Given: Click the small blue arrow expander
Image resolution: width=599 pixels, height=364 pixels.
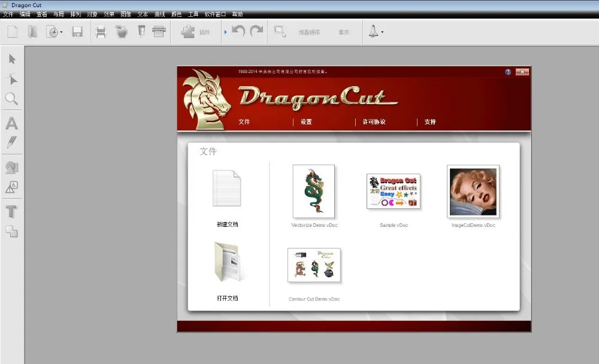Looking at the screenshot, I should [225, 32].
